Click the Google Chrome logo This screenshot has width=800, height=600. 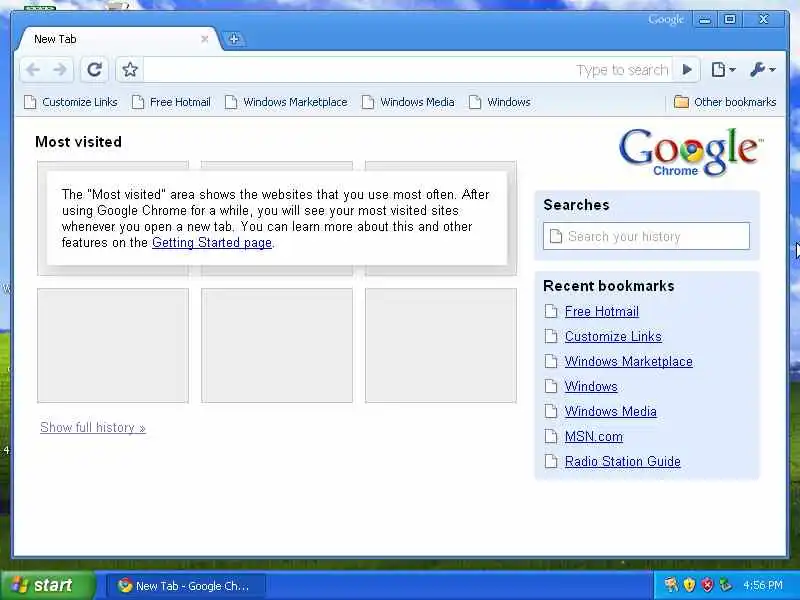pos(691,152)
